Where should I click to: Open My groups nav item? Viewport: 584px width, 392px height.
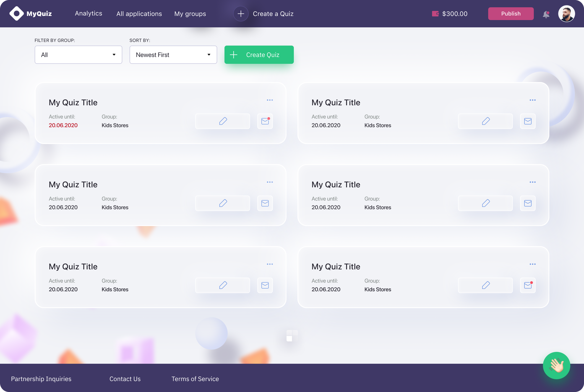(190, 14)
